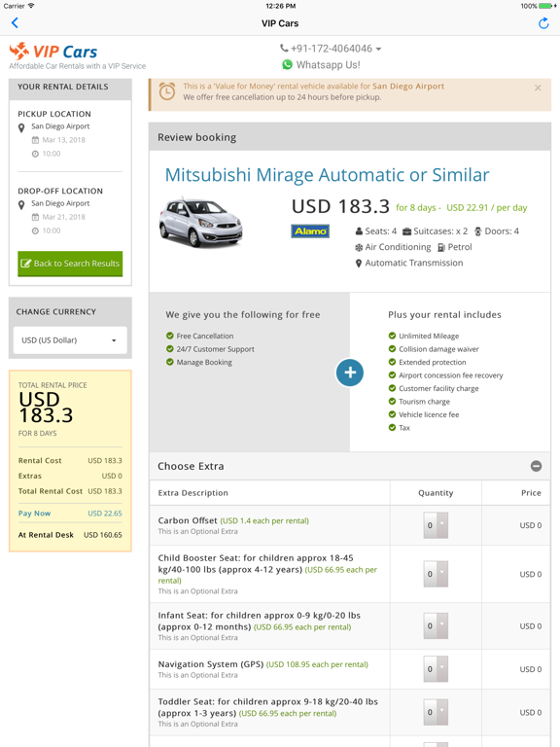The image size is (560, 747).
Task: Click the drop-off 10:00 clock icon
Action: click(35, 231)
